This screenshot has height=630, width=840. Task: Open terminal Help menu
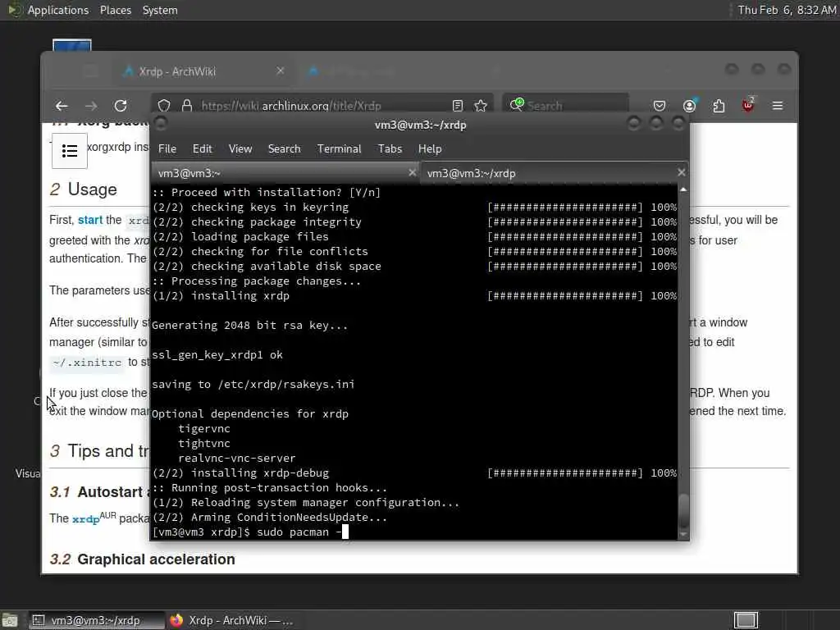tap(430, 149)
